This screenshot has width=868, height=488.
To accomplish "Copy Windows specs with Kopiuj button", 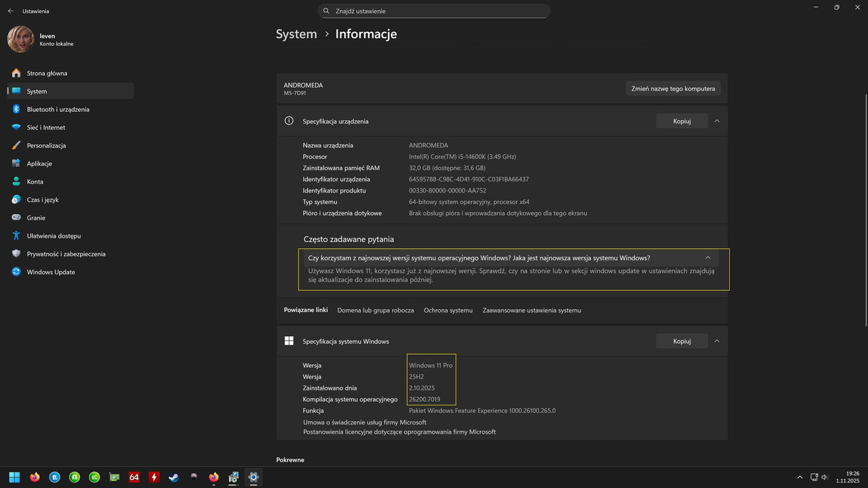I will pos(682,341).
